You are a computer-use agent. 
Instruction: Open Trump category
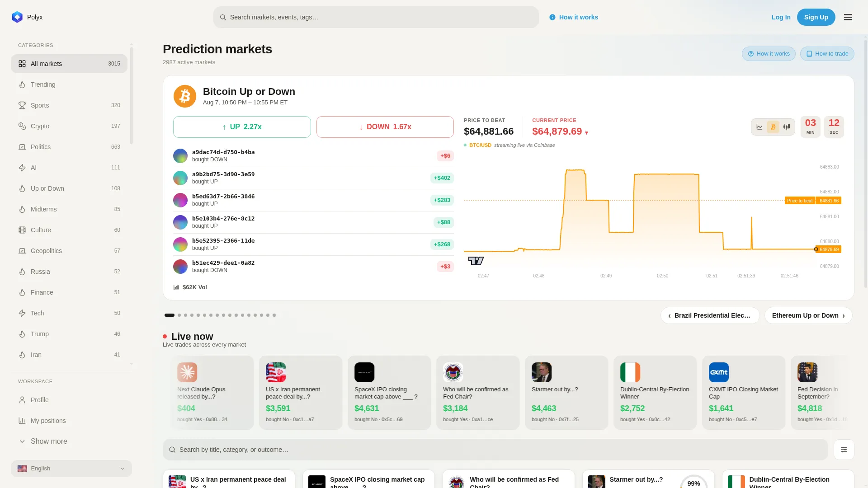(69, 334)
